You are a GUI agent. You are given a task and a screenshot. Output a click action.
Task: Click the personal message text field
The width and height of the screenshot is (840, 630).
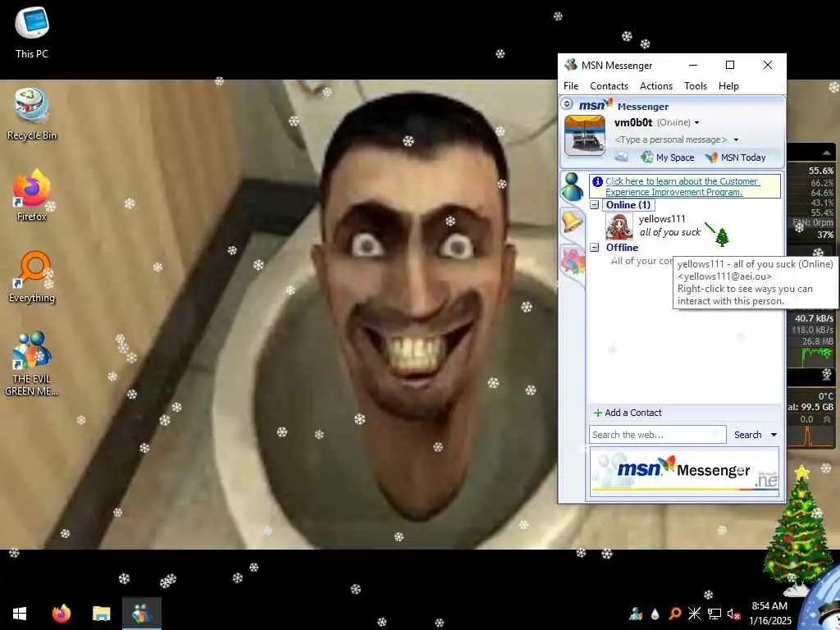tap(671, 139)
